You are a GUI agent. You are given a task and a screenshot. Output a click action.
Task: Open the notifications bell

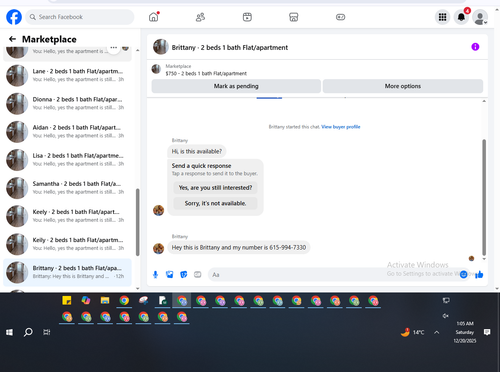pos(461,17)
